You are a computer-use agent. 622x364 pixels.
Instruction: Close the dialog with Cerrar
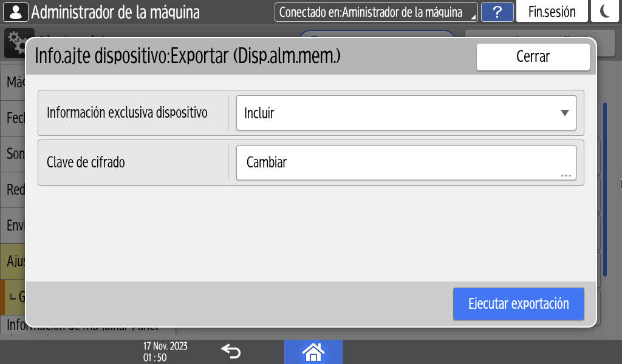[533, 57]
